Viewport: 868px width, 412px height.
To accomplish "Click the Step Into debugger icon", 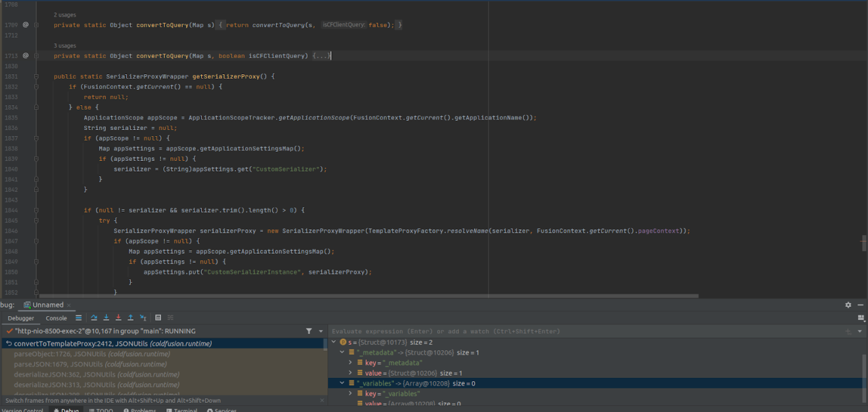I will click(x=107, y=317).
